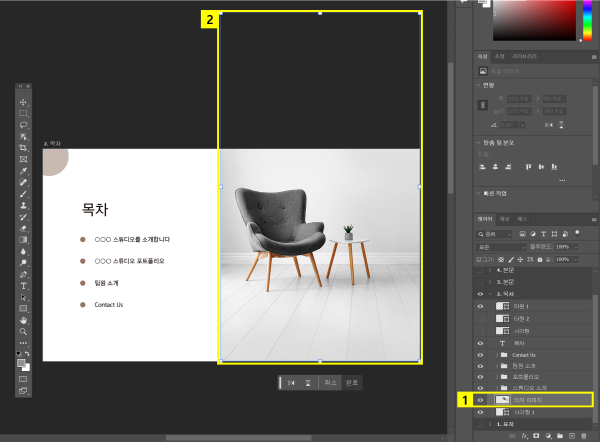This screenshot has height=442, width=600.
Task: Select the Frame tool
Action: point(23,160)
